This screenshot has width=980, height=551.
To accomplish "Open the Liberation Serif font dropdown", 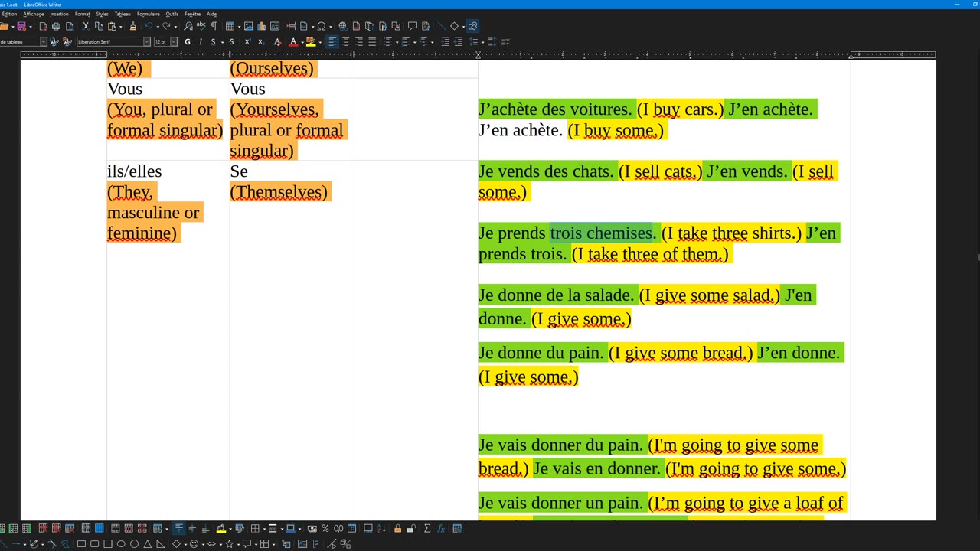I will click(147, 42).
